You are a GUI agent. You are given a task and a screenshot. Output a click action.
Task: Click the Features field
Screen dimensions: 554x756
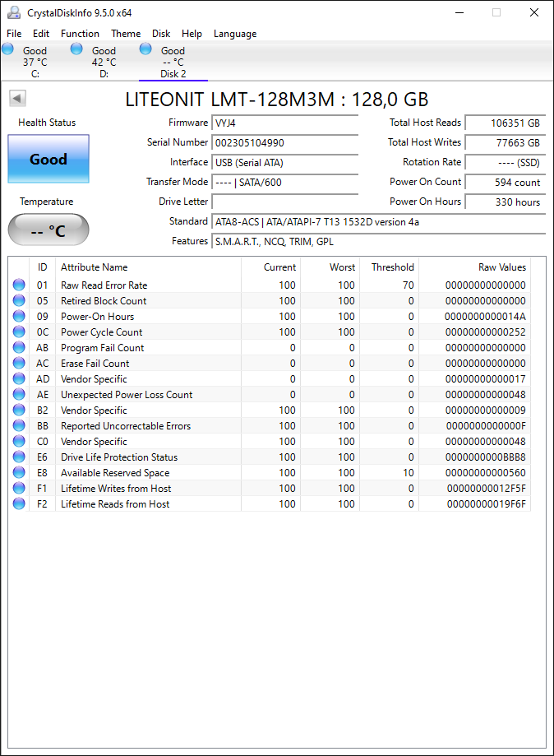click(x=379, y=242)
